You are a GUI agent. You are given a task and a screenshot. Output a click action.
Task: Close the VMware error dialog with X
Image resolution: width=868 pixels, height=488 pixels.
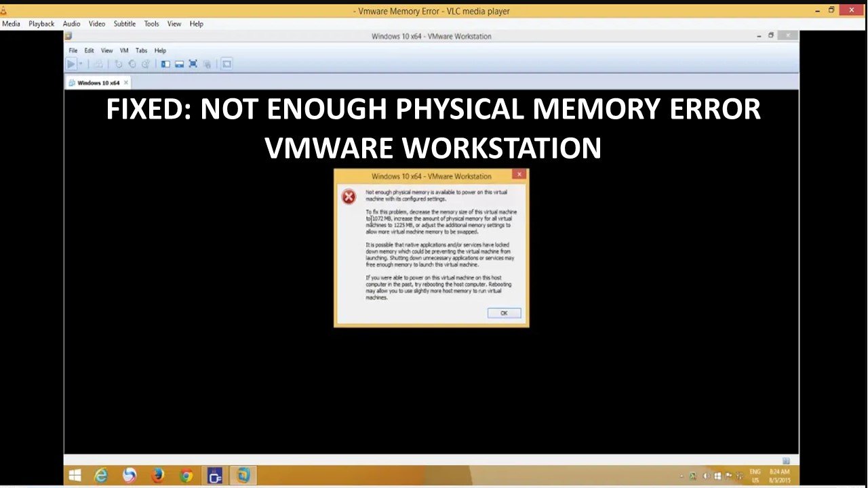click(x=519, y=175)
